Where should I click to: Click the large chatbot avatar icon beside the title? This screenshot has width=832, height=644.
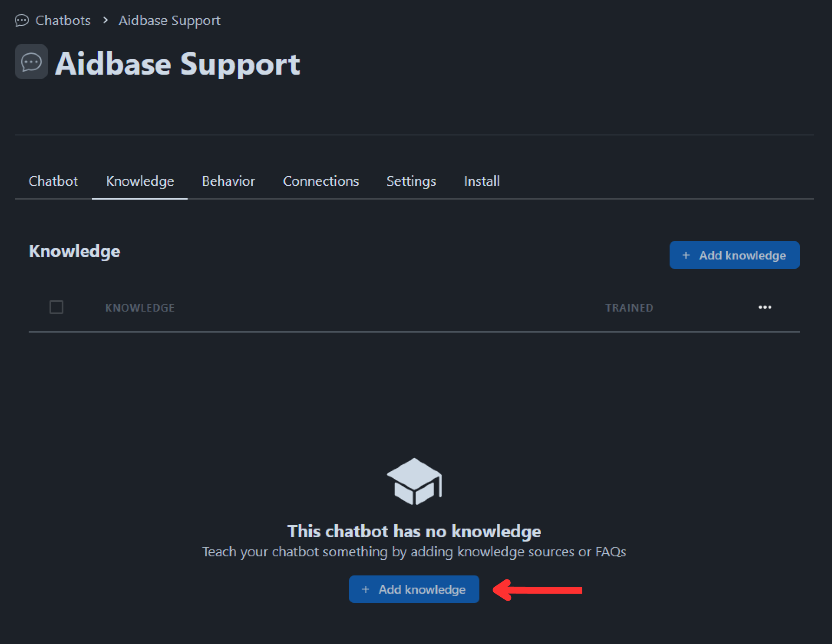pos(31,62)
